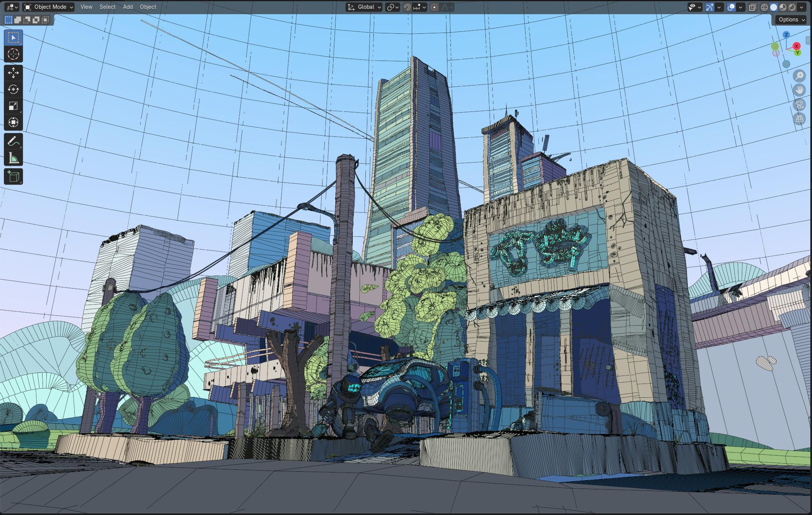This screenshot has height=515, width=812.
Task: Toggle snapping magnet in header
Action: [407, 7]
